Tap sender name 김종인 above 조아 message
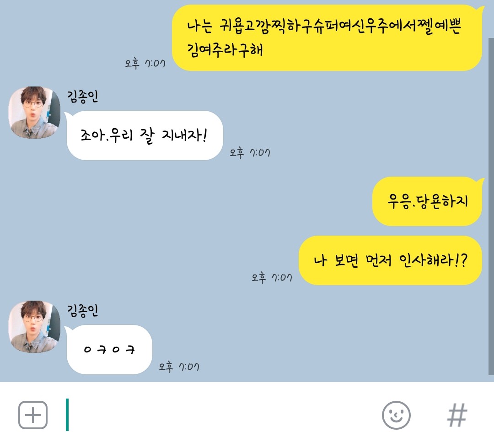This screenshot has width=494, height=448. point(82,96)
